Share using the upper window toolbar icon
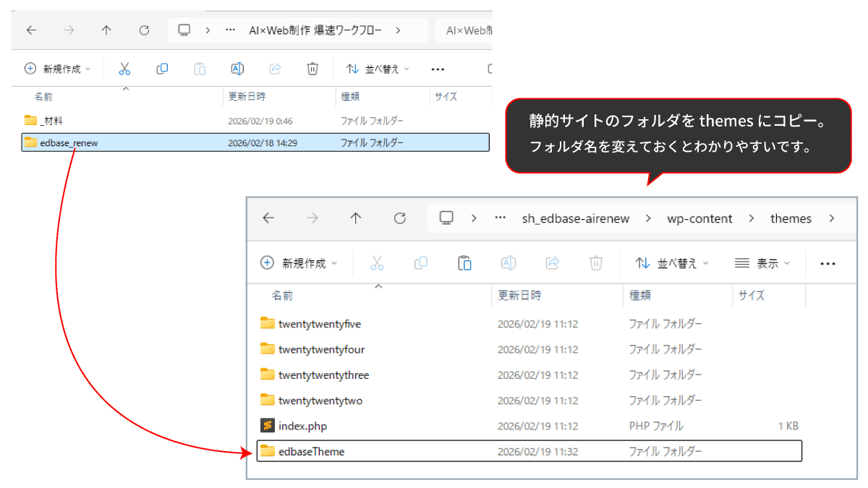Viewport: 868px width, 488px height. 275,69
